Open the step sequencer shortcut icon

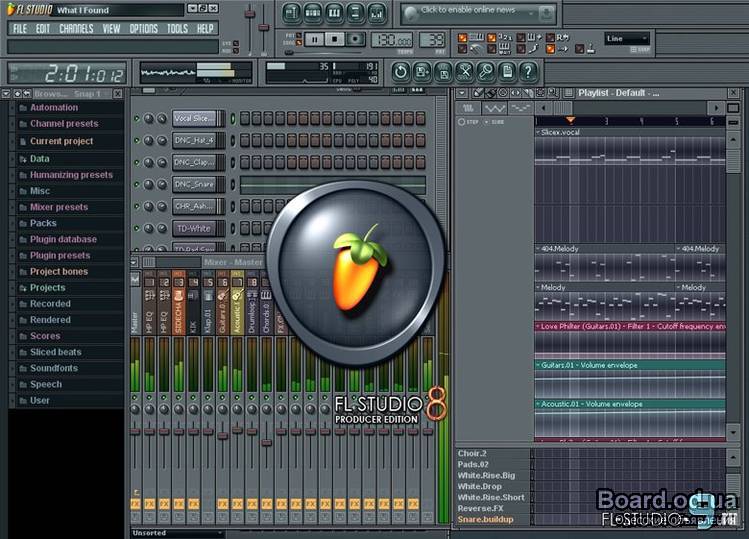coord(312,13)
